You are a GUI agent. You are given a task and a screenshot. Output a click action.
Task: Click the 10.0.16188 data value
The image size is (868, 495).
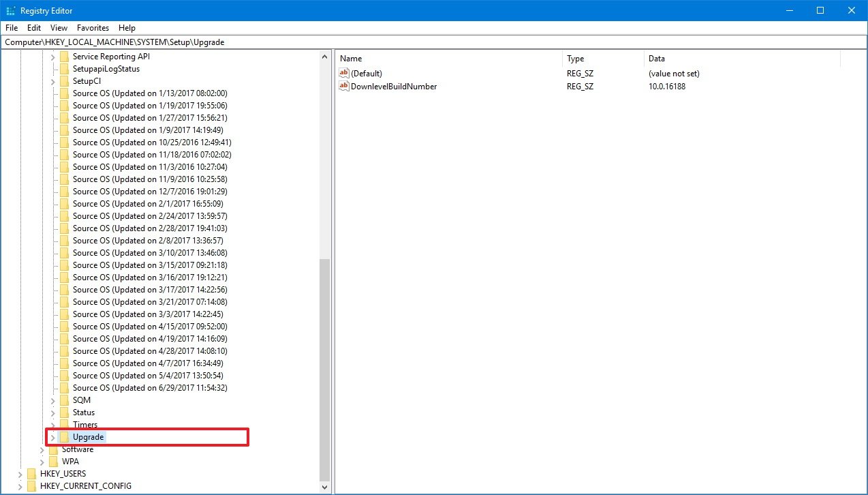[667, 87]
